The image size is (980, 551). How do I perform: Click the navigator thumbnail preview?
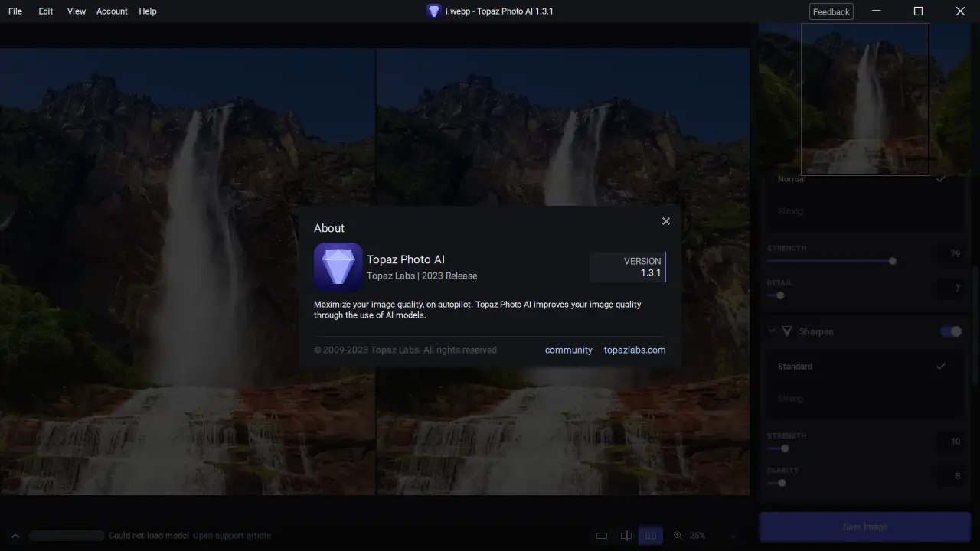coord(865,99)
